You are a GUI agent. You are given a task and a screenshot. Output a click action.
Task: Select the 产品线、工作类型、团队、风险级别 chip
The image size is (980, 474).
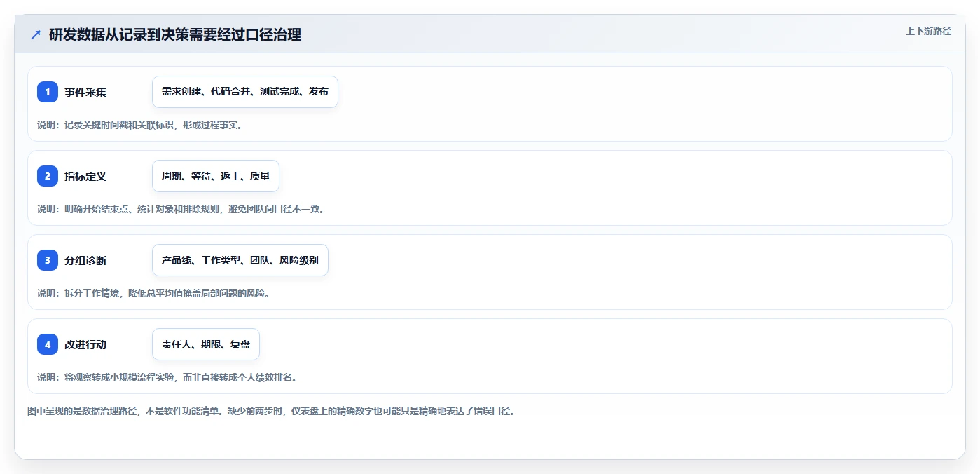240,260
